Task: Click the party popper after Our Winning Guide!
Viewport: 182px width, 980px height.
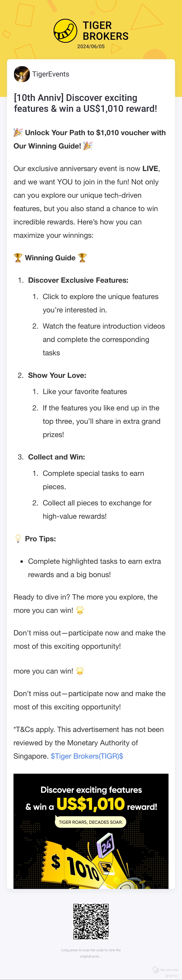Action: click(x=88, y=146)
